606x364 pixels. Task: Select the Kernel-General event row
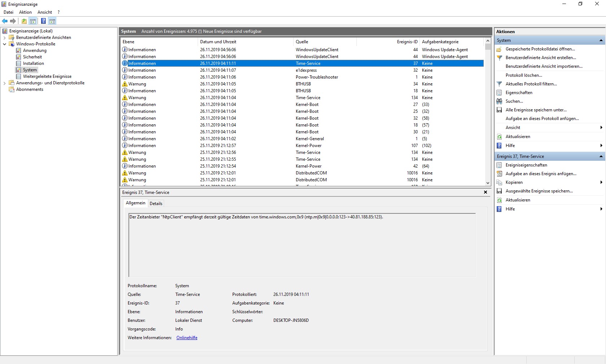pyautogui.click(x=302, y=139)
